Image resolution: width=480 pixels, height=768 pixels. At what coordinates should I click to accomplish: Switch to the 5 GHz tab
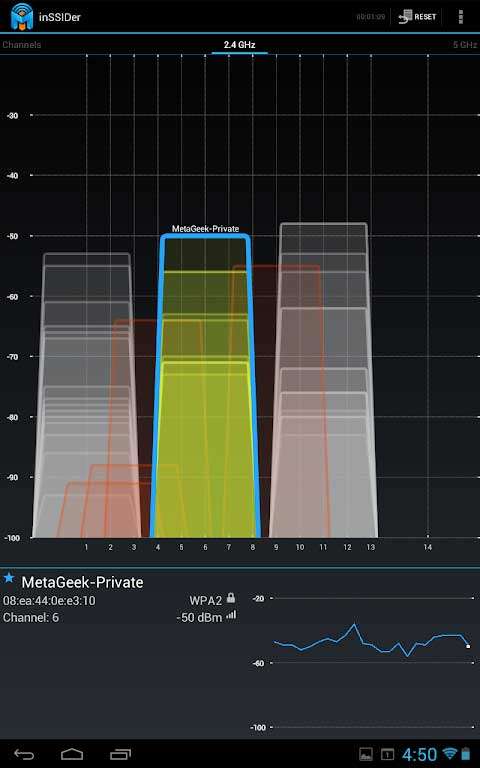[x=465, y=45]
